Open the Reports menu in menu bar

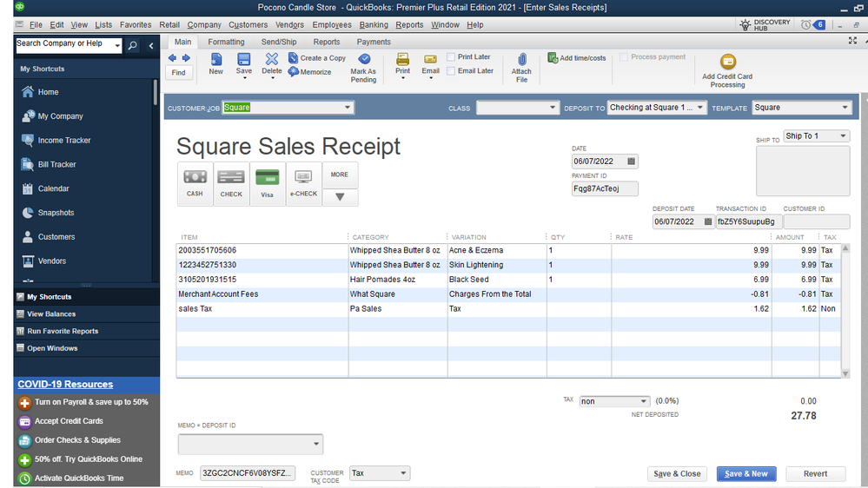click(x=409, y=25)
